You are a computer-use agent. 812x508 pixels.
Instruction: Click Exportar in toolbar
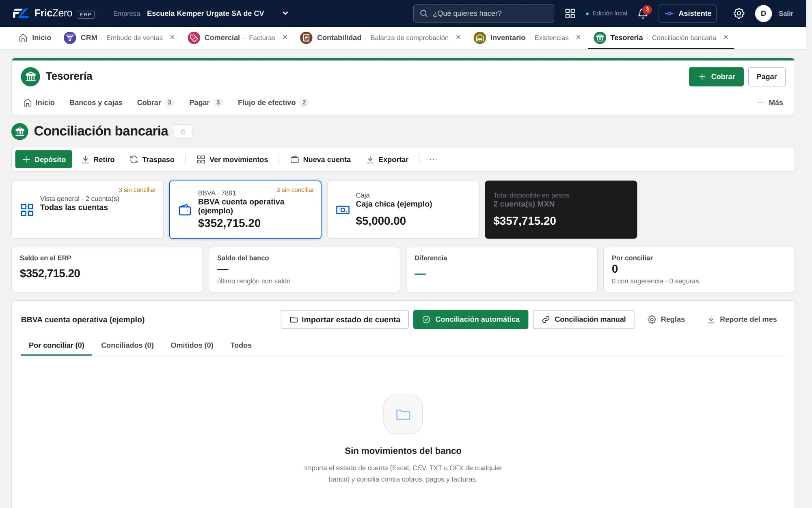coord(387,159)
